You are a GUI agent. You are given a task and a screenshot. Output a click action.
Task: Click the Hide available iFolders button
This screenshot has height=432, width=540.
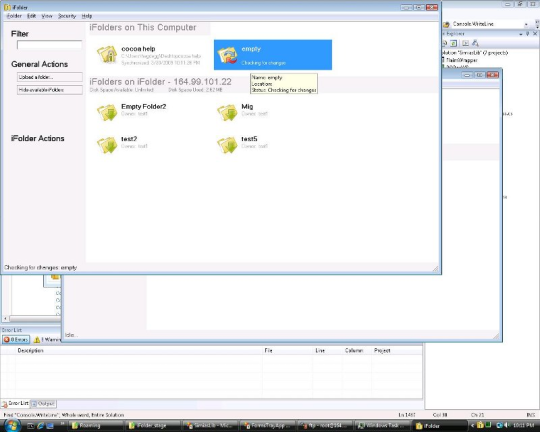point(50,90)
